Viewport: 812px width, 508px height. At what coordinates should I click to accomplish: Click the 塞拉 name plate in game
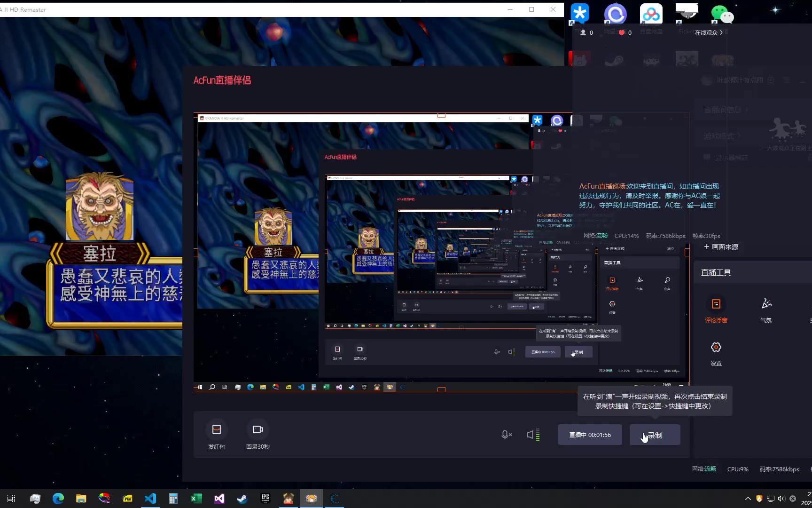pyautogui.click(x=100, y=254)
